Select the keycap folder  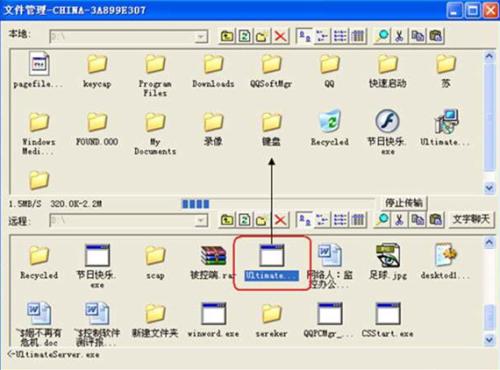click(97, 71)
